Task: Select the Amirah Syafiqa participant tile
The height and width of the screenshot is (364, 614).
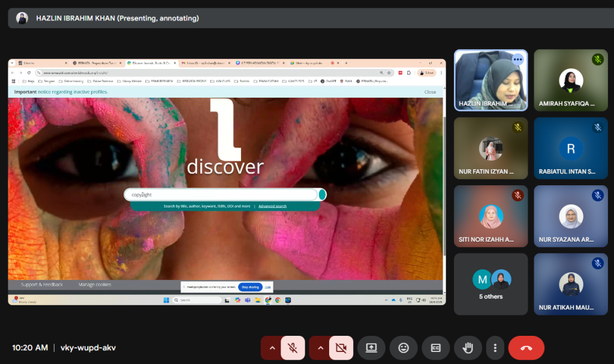Action: click(x=571, y=80)
